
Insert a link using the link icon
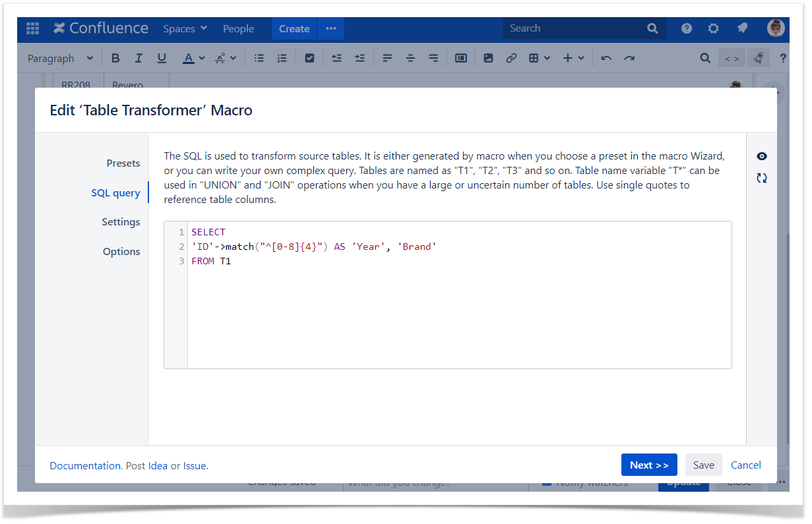tap(511, 58)
